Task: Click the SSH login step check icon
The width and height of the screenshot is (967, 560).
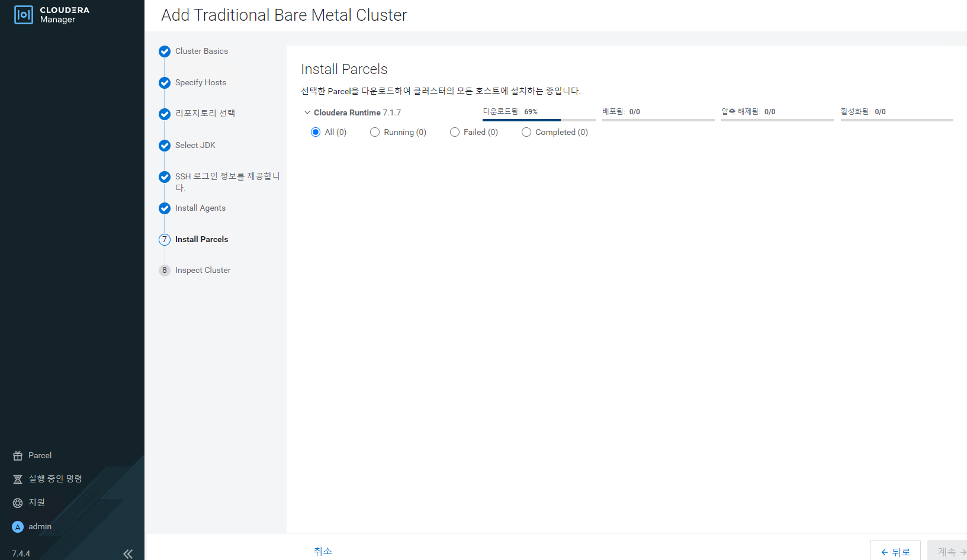Action: click(165, 177)
